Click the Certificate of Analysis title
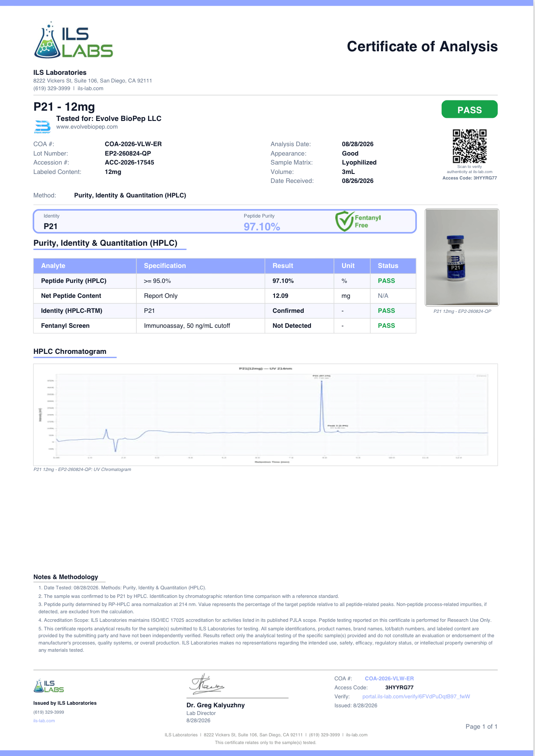The height and width of the screenshot is (756, 535). [423, 47]
